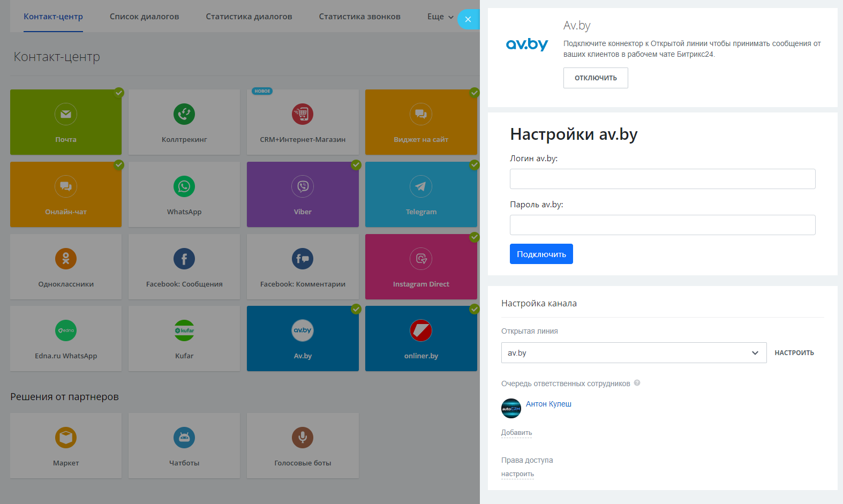Open the Edna.ru WhatsApp icon
The image size is (843, 504).
click(66, 330)
